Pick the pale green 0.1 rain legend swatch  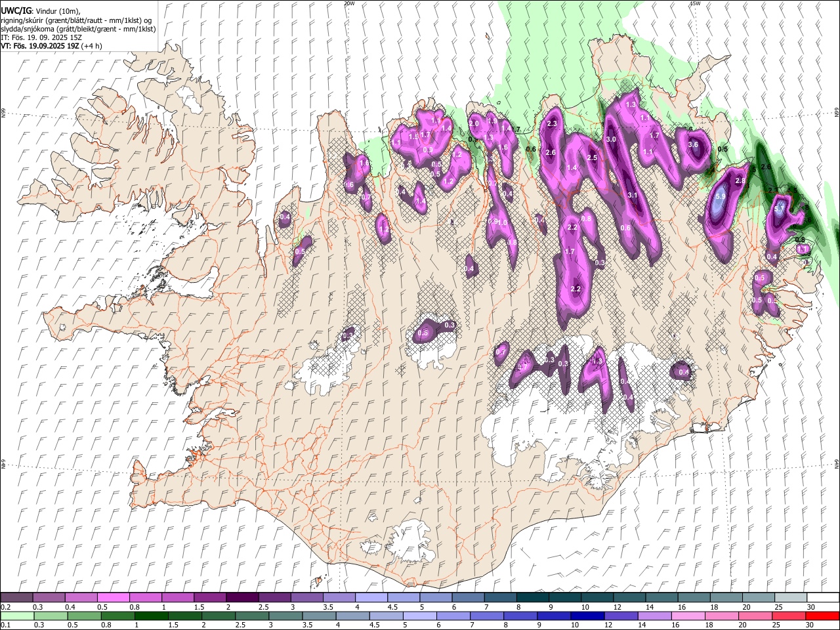(17, 616)
